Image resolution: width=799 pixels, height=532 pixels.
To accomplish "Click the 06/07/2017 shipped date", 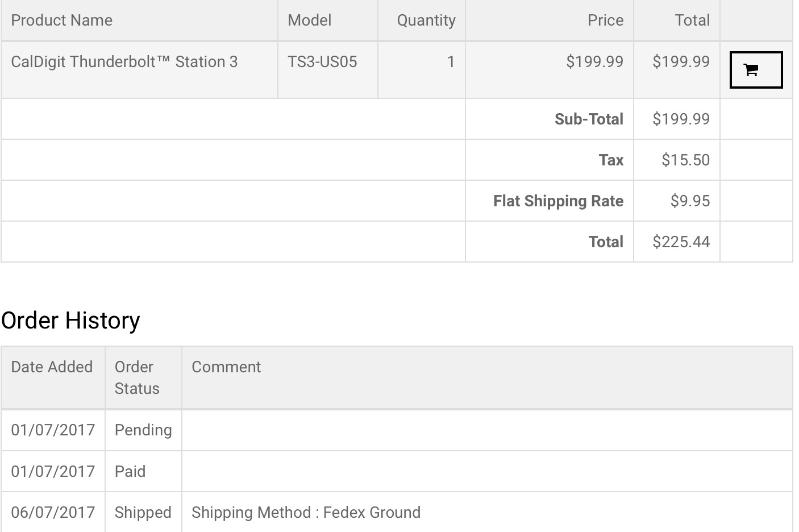I will (x=53, y=512).
